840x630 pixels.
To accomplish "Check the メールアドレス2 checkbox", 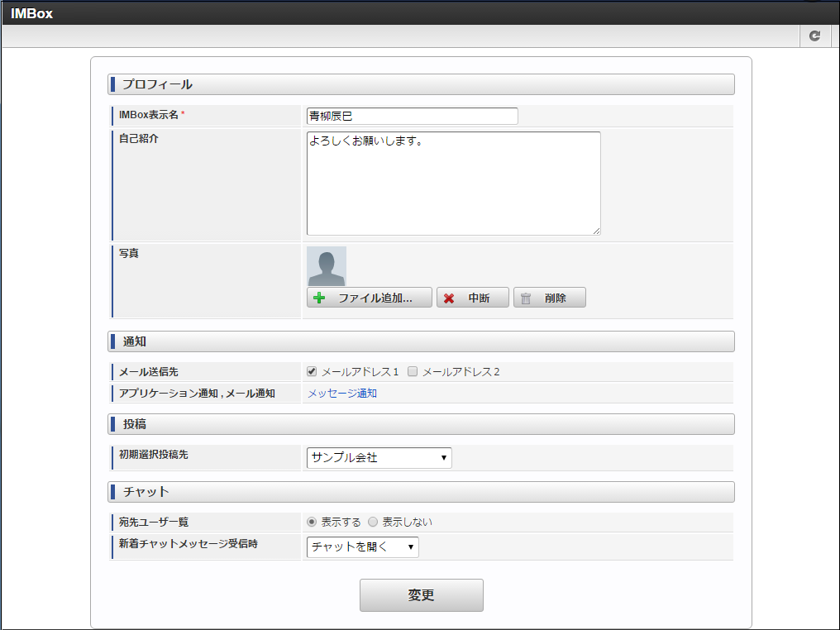I will [413, 371].
